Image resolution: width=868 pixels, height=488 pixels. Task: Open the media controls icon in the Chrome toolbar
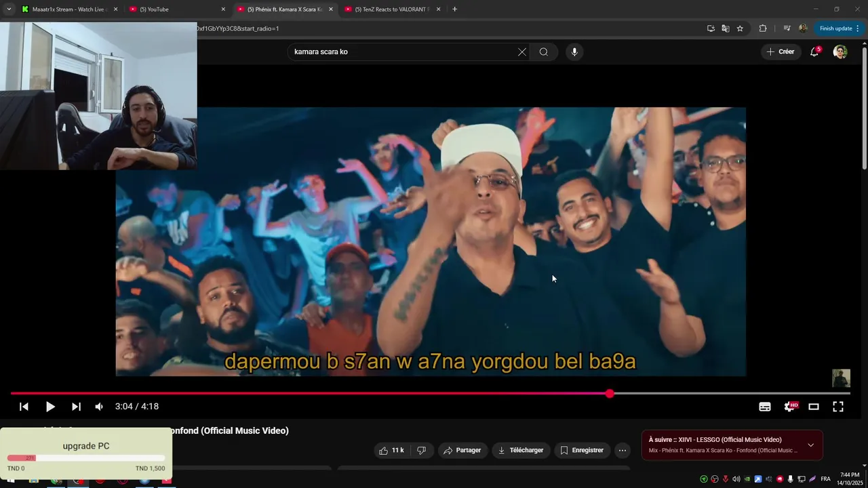(787, 28)
